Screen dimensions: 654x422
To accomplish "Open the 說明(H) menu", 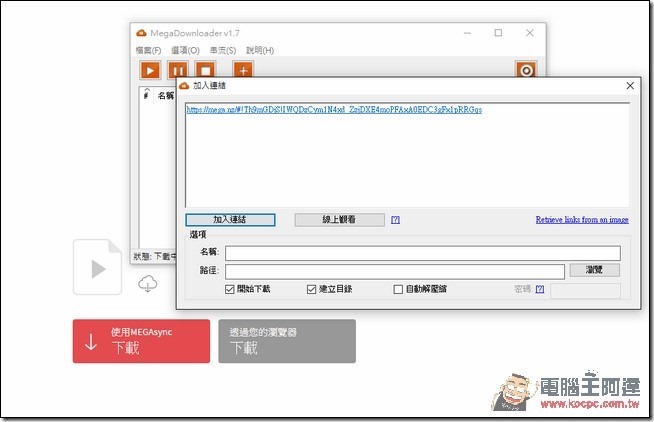I will [x=260, y=50].
